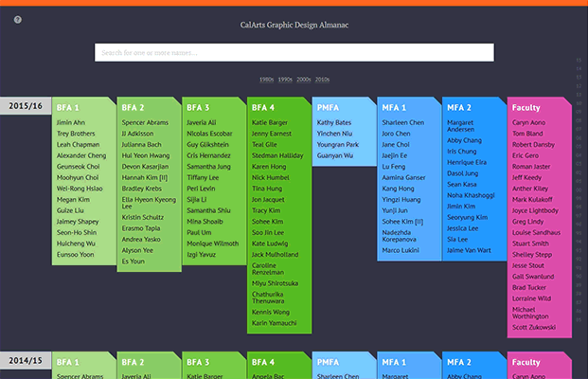Click the pink Faculty header for 2015/16
Image resolution: width=588 pixels, height=379 pixels.
tap(526, 108)
